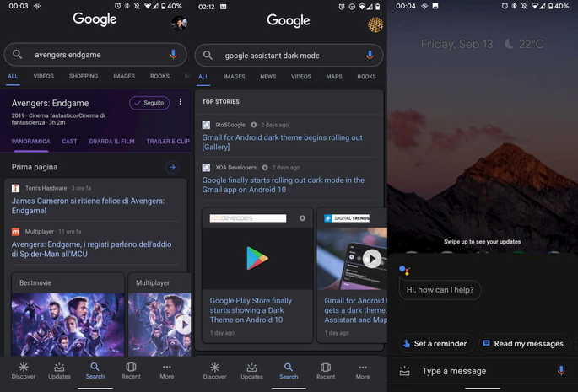578x392 pixels.
Task: Open Updates in left screen bottom bar
Action: tap(59, 371)
